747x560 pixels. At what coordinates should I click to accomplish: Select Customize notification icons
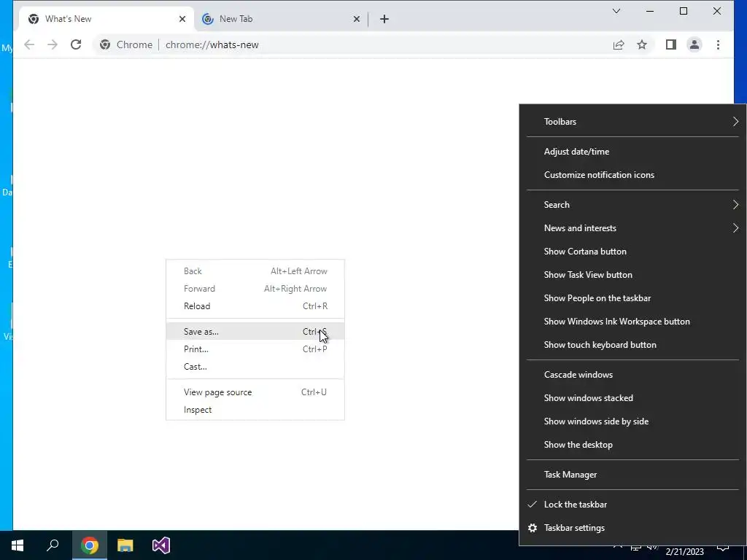click(632, 175)
